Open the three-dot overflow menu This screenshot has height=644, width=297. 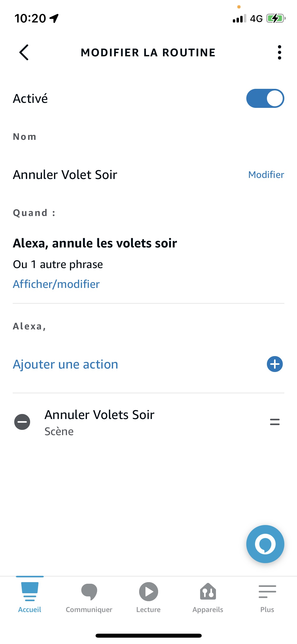(x=279, y=52)
